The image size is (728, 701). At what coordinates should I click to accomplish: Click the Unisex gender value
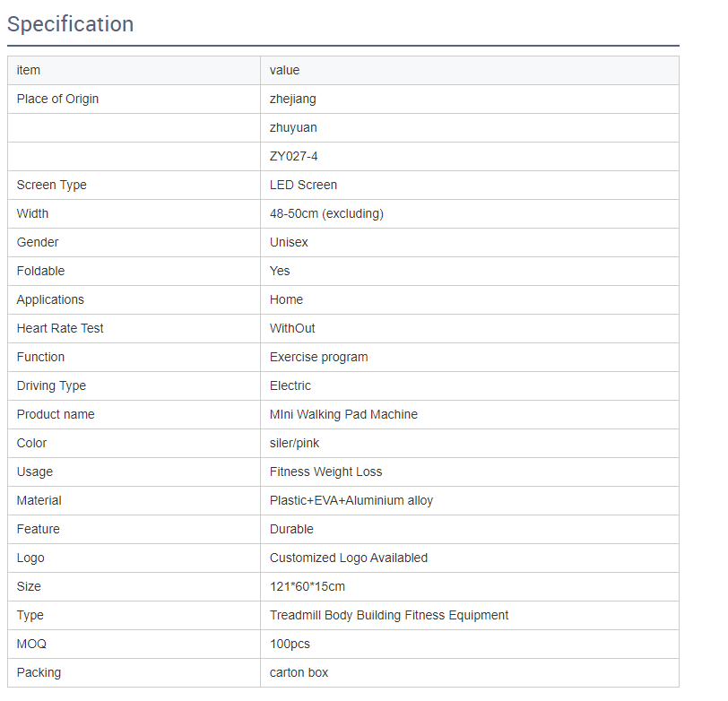tap(289, 242)
